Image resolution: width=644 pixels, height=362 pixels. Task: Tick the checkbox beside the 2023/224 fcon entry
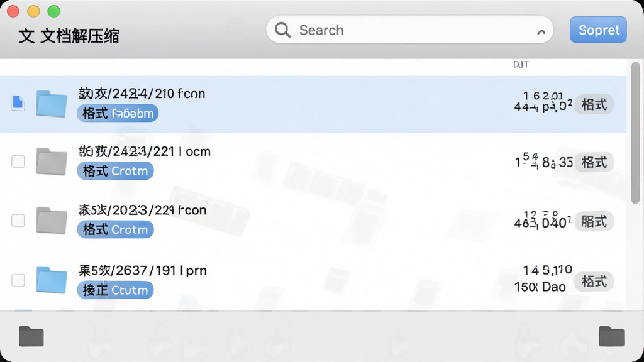coord(18,221)
